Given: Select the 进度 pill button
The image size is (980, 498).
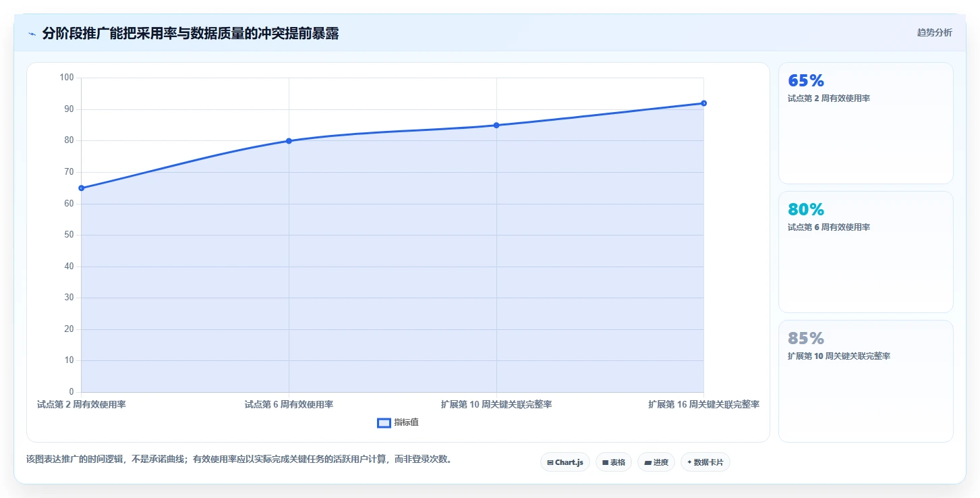Looking at the screenshot, I should click(656, 462).
